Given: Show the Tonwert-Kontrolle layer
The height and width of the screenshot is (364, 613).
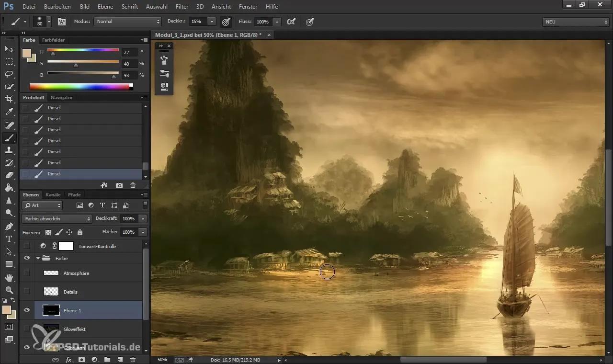Looking at the screenshot, I should (x=27, y=246).
